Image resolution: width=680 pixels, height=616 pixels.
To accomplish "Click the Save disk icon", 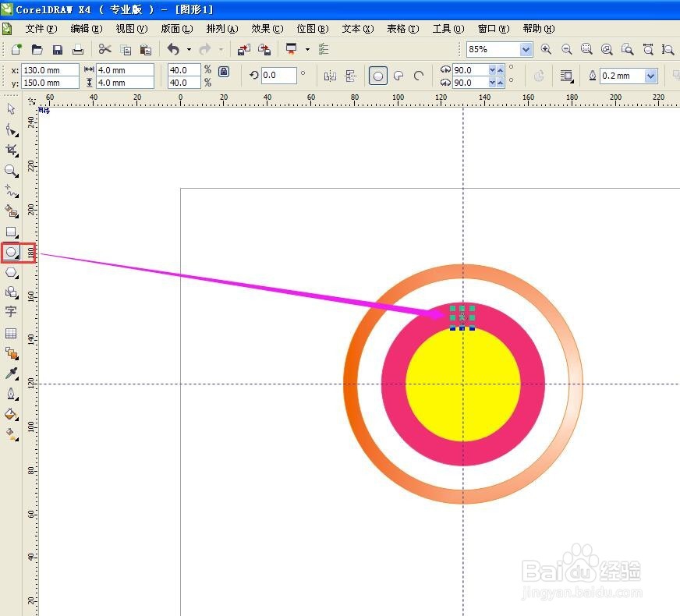I will [x=57, y=49].
